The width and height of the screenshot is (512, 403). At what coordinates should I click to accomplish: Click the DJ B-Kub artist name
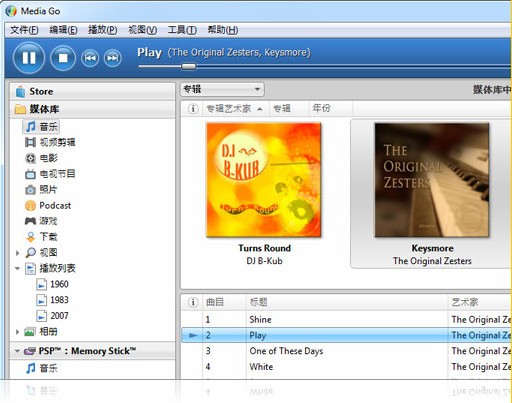(264, 261)
